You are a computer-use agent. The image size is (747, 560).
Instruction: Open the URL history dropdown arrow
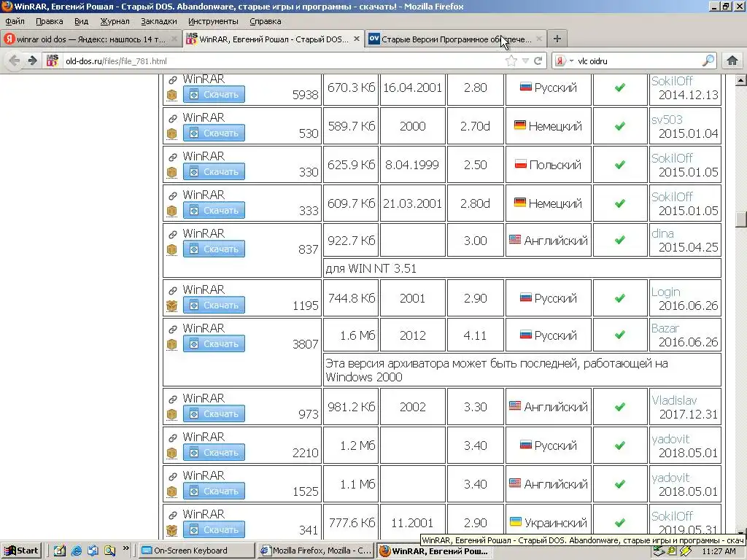[x=525, y=61]
